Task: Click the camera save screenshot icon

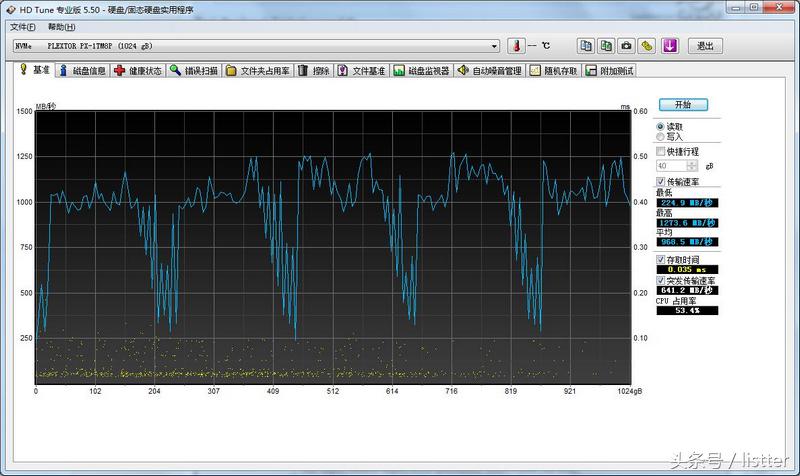Action: click(x=626, y=46)
